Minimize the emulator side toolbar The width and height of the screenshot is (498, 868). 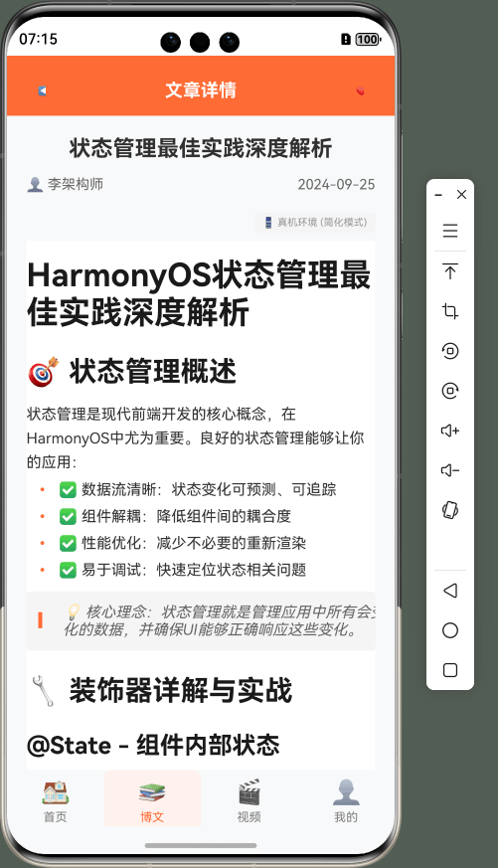coord(438,195)
